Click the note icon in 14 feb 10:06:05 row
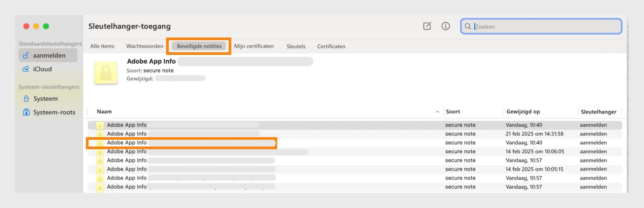The height and width of the screenshot is (208, 644). [100, 152]
